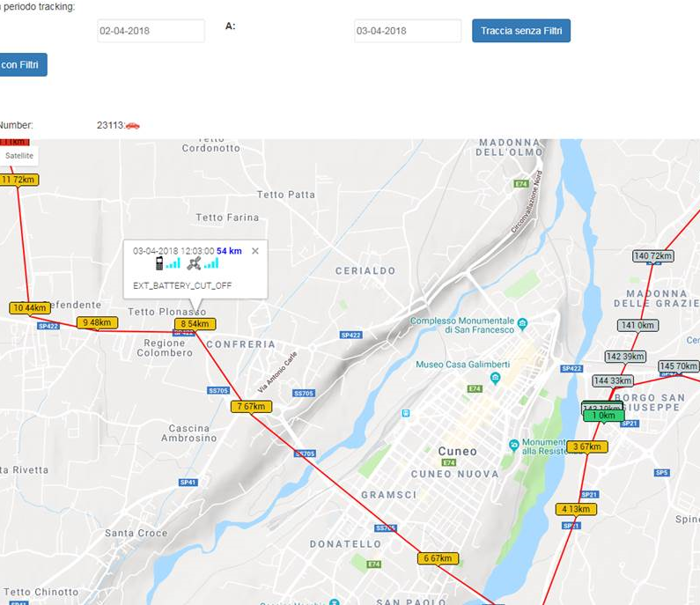Open the 10 44km route marker
Image resolution: width=700 pixels, height=605 pixels.
pyautogui.click(x=30, y=308)
